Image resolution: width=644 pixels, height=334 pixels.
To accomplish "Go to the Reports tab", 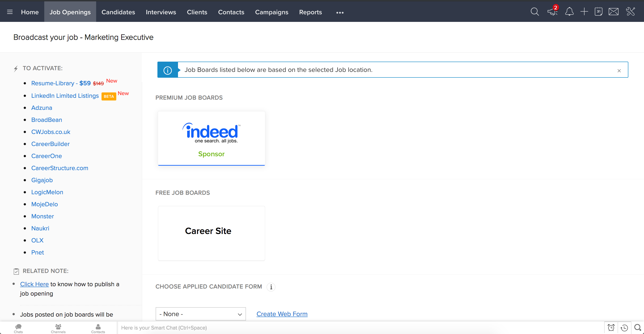I will coord(310,12).
